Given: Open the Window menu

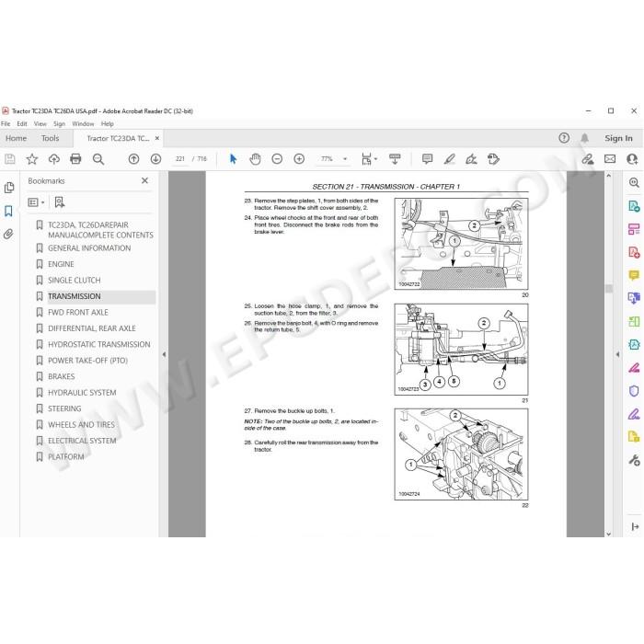Looking at the screenshot, I should tap(83, 123).
